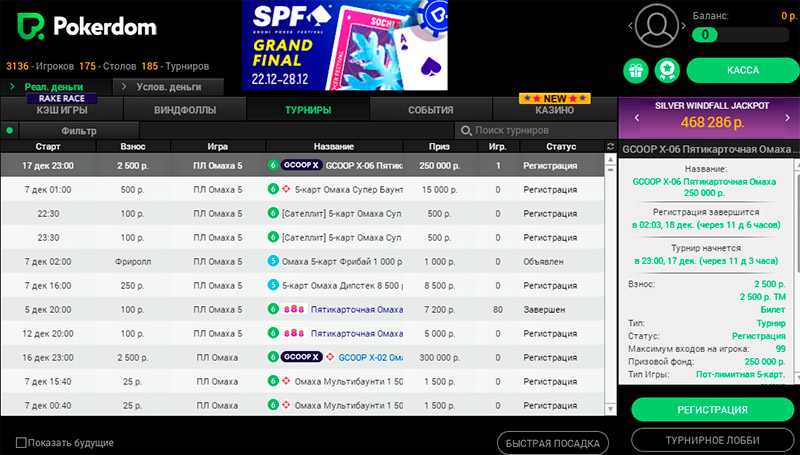Sort by the Игра column header

tap(218, 146)
